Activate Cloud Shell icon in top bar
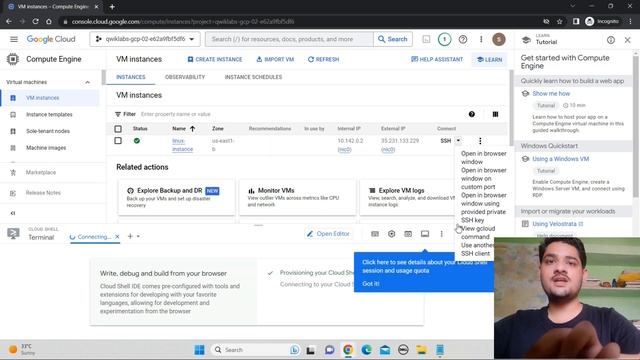 tap(426, 39)
